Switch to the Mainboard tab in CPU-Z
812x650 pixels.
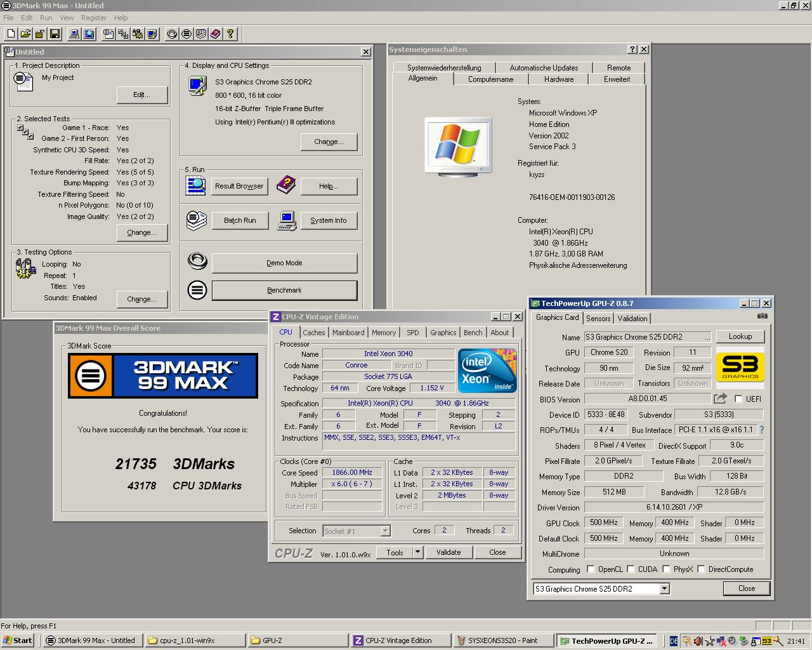click(348, 333)
